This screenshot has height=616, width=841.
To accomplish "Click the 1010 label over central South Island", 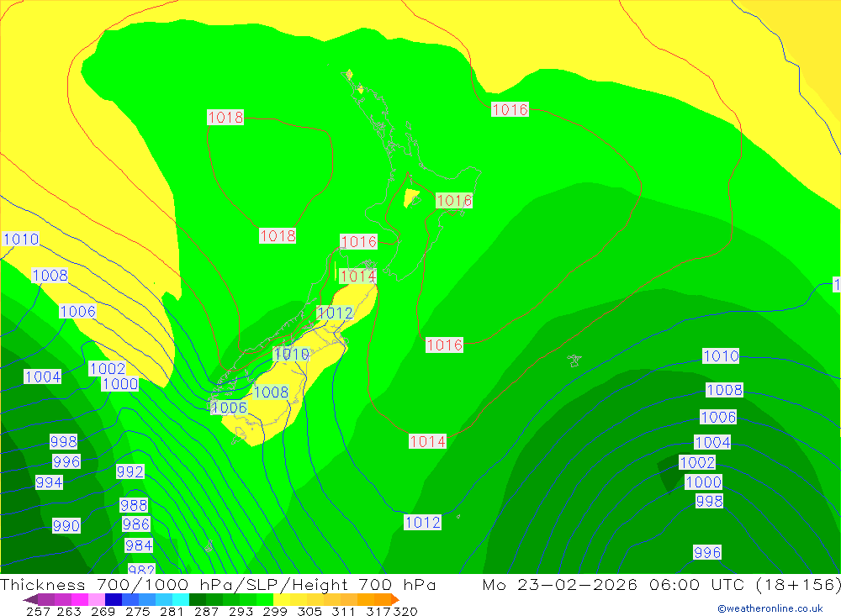I will tap(291, 354).
